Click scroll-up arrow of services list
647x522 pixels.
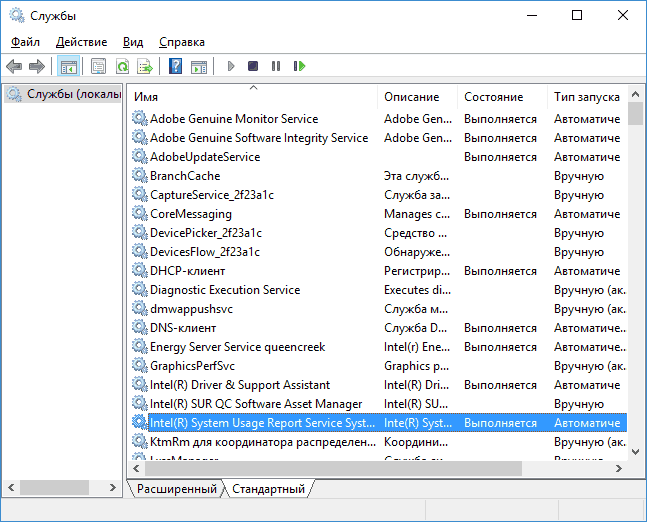635,94
